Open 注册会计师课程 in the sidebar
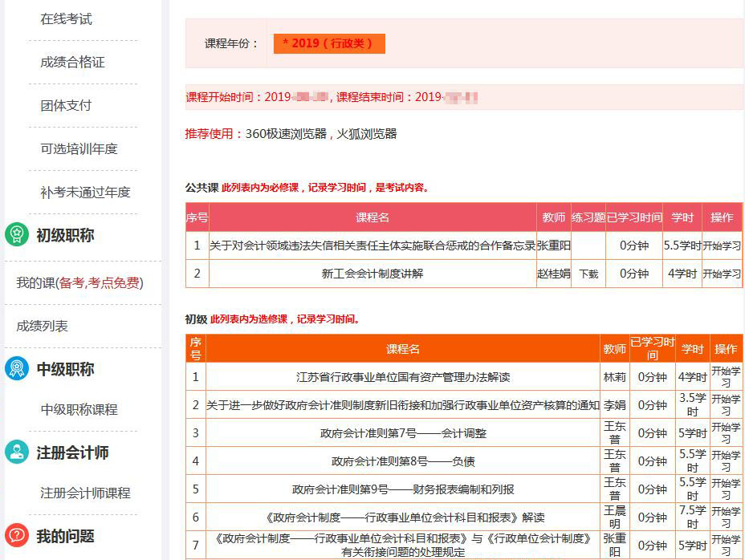This screenshot has width=745, height=560. (85, 493)
